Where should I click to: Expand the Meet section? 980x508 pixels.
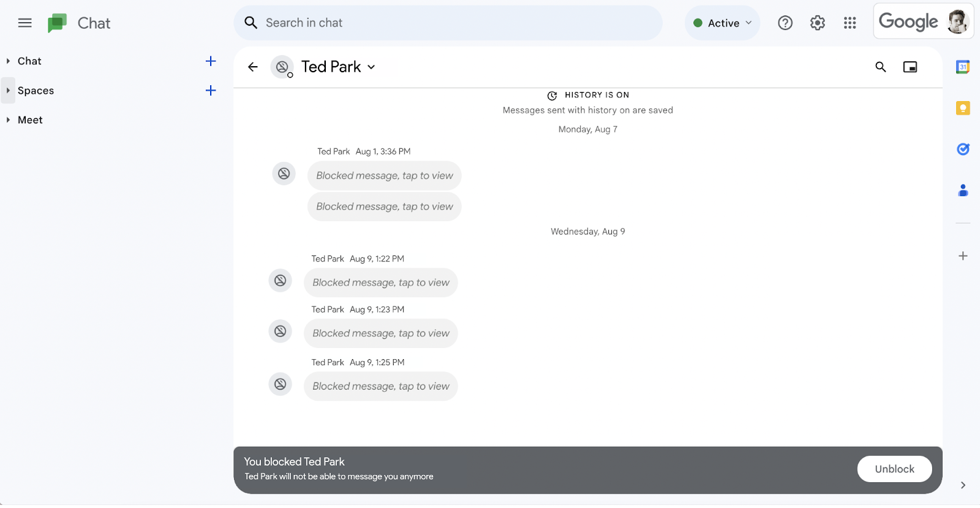(8, 120)
